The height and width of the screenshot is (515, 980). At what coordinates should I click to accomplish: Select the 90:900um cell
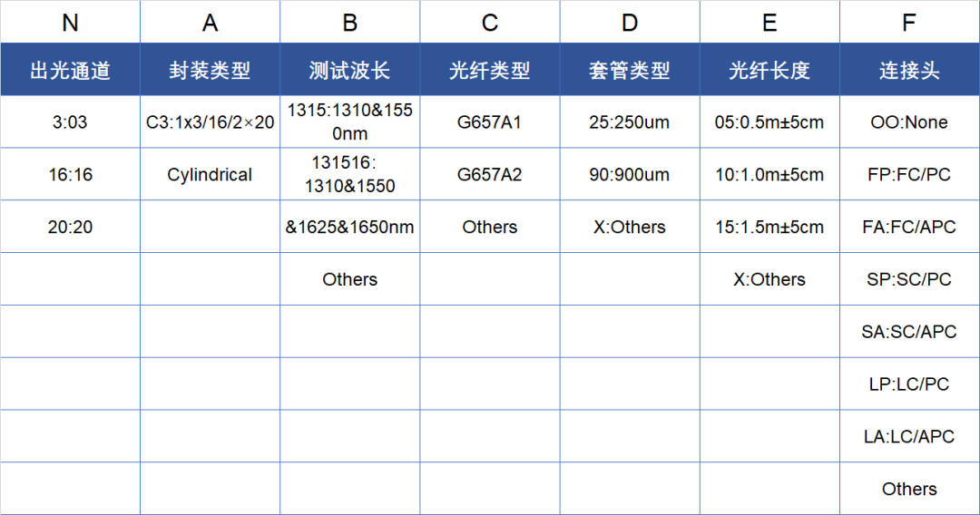[629, 175]
